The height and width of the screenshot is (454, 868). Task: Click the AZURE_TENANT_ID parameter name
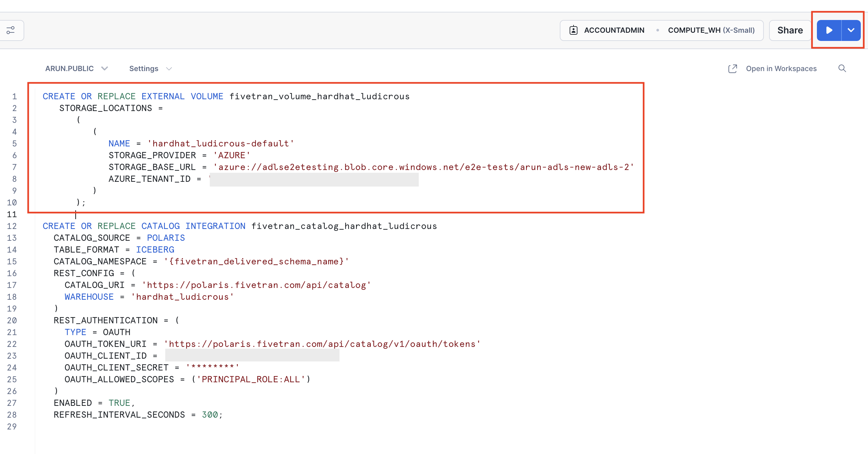tap(150, 179)
